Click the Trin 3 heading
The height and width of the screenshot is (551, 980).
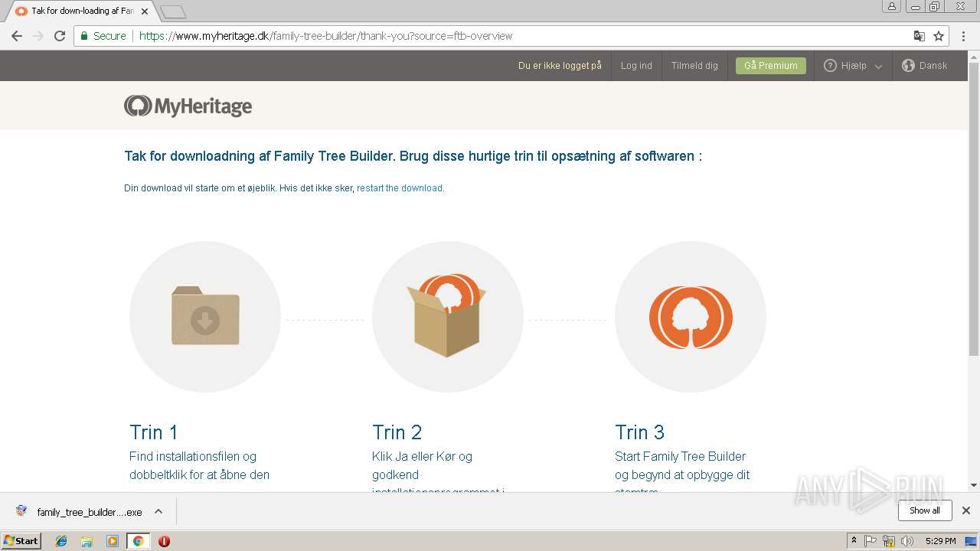pyautogui.click(x=639, y=432)
